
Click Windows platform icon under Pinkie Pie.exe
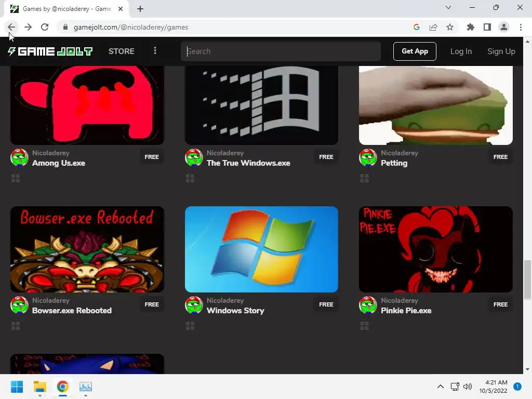364,326
